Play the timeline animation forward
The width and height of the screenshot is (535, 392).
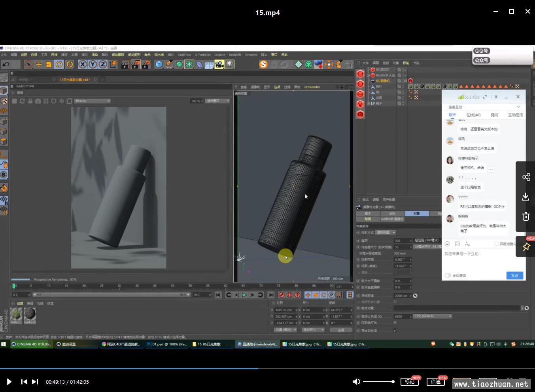click(244, 295)
